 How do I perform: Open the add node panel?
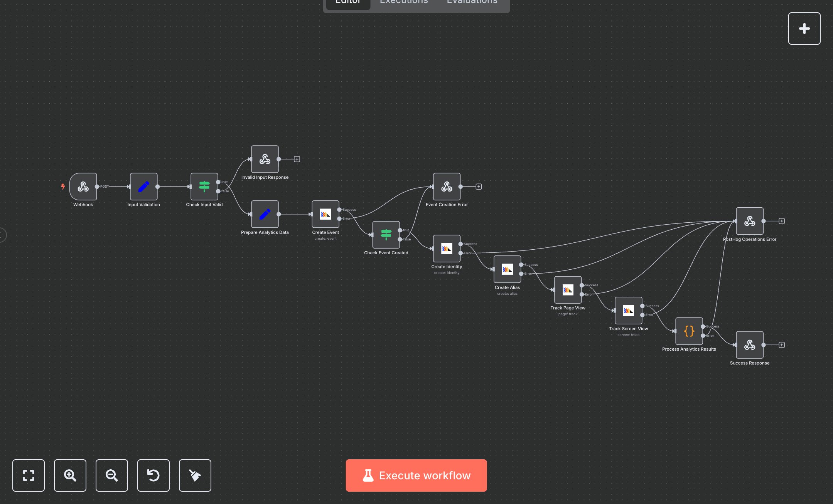coord(804,28)
